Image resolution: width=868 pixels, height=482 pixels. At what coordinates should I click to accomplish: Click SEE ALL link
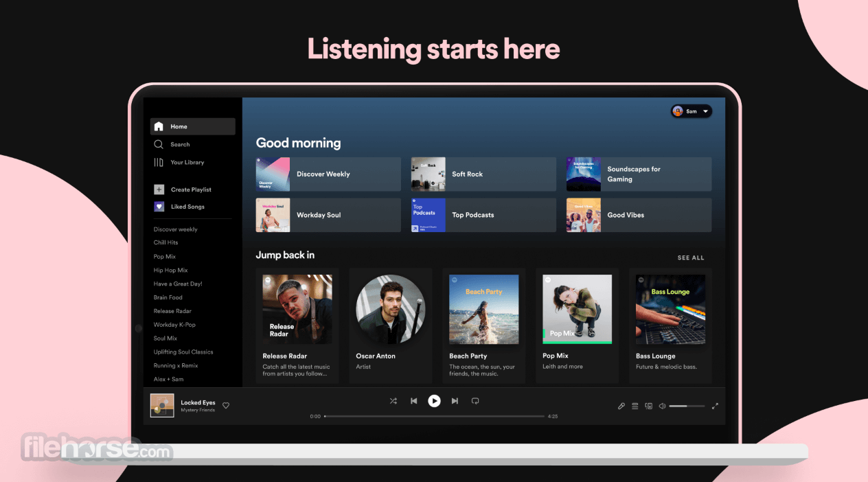[x=691, y=258]
